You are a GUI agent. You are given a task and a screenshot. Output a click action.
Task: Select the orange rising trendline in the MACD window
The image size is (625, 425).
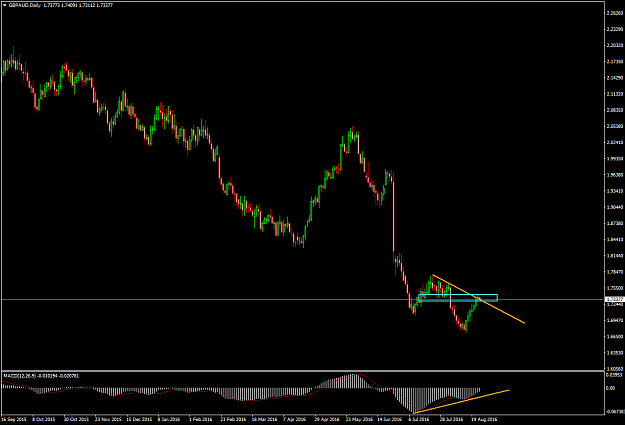tap(461, 401)
